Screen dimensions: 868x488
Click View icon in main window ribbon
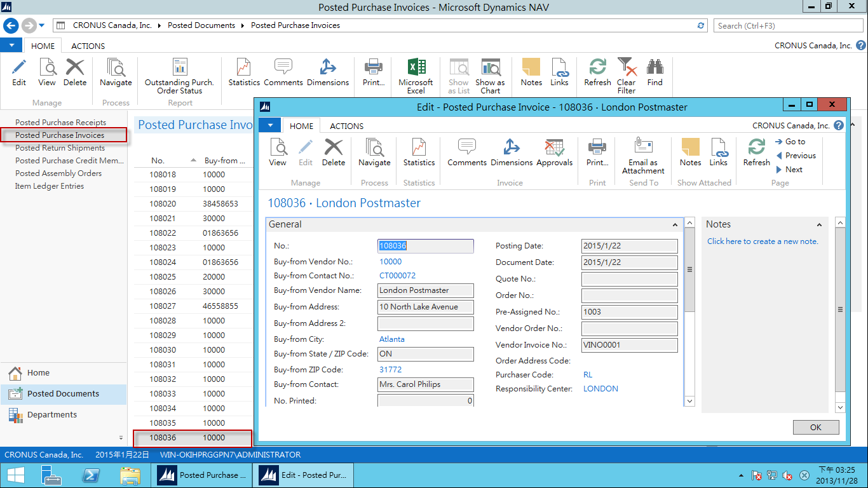click(47, 72)
